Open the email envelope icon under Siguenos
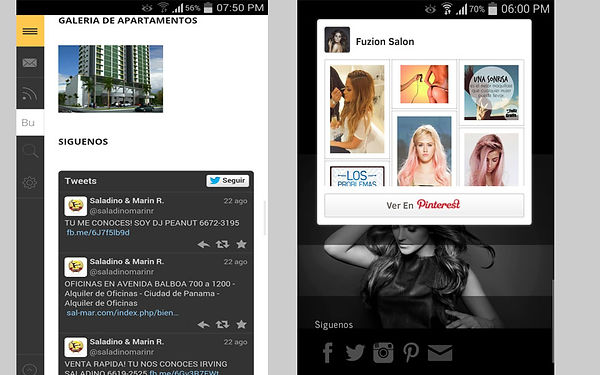Viewport: 600px width, 375px height. pos(440,353)
